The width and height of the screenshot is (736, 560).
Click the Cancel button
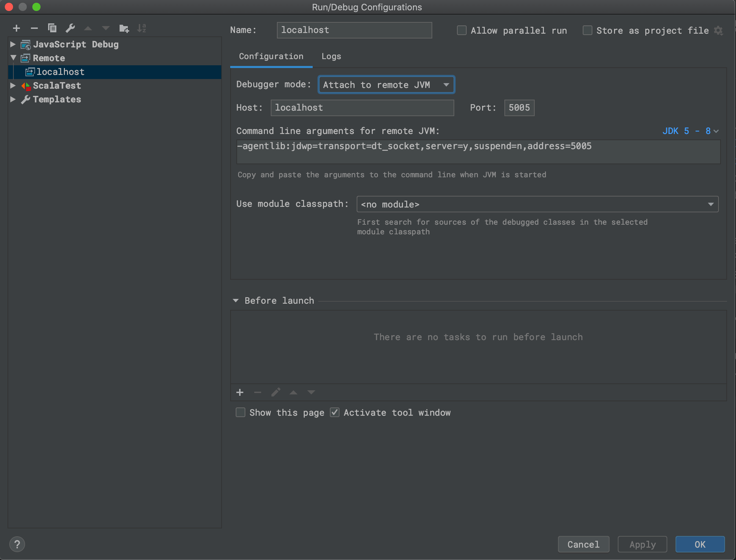pyautogui.click(x=583, y=544)
